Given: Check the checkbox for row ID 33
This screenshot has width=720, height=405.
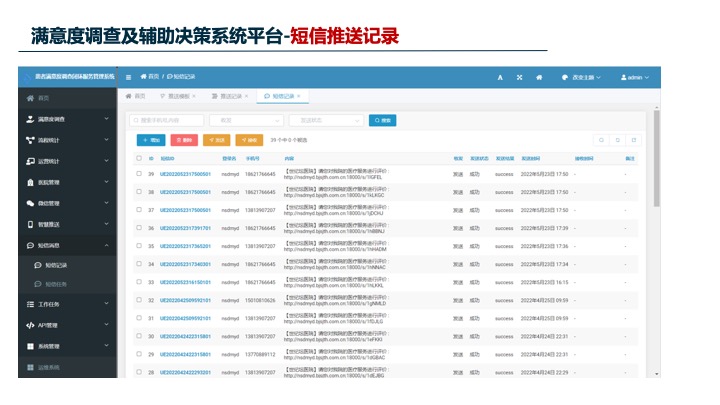Looking at the screenshot, I should (139, 282).
